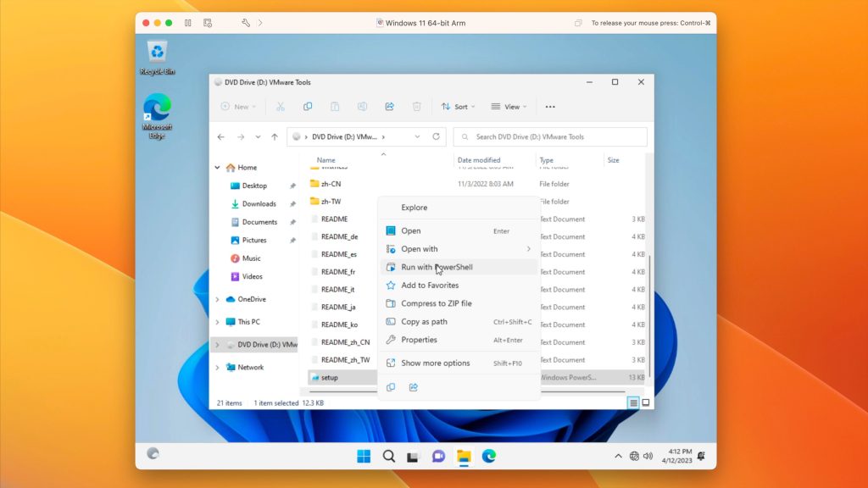
Task: Switch to details view toggle in status bar
Action: click(x=633, y=403)
